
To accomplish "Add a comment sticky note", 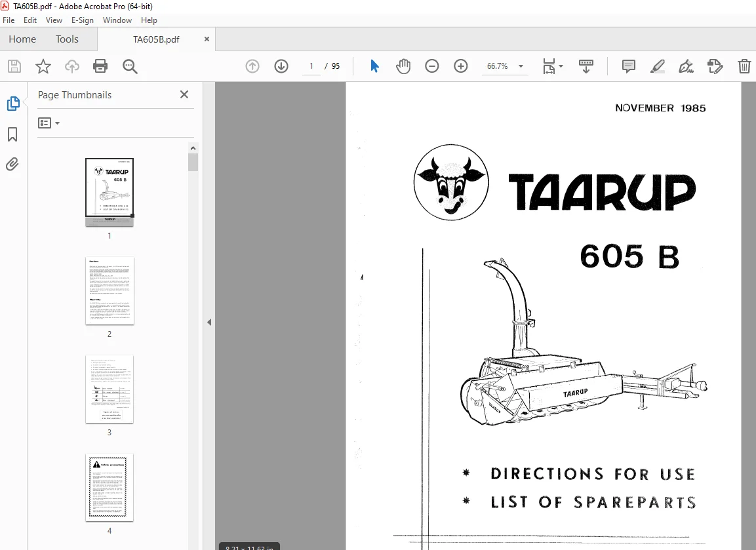I will (628, 66).
